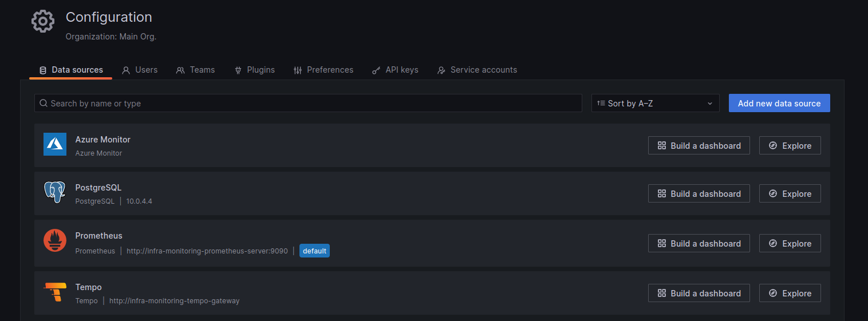Screen dimensions: 868x321
Task: Click the search magnifier icon
Action: (x=44, y=104)
